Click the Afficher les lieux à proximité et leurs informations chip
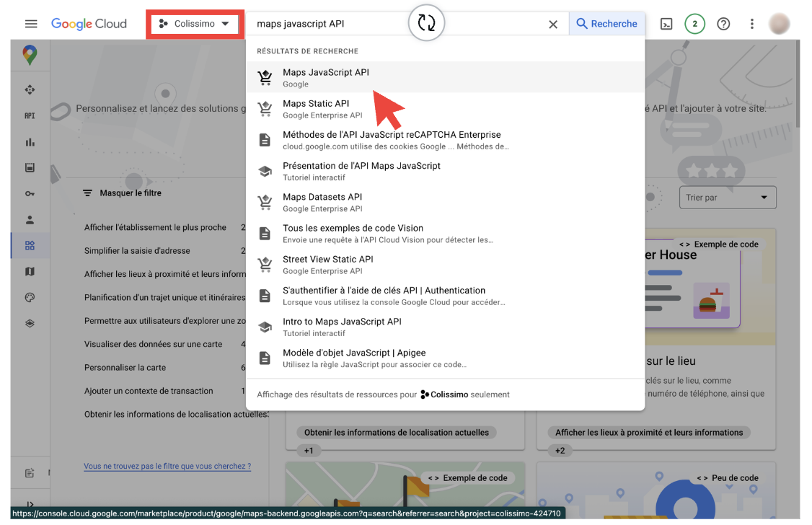812x525 pixels. click(x=649, y=432)
